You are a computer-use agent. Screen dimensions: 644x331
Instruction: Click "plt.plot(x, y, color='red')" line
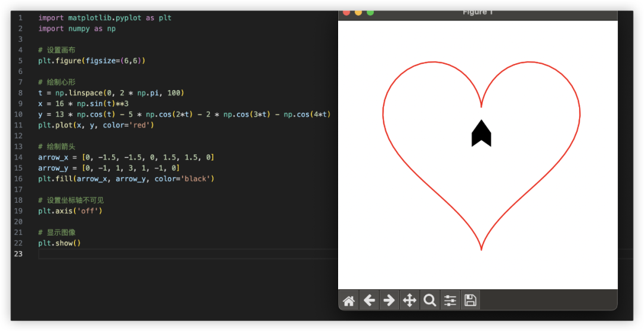(x=96, y=125)
